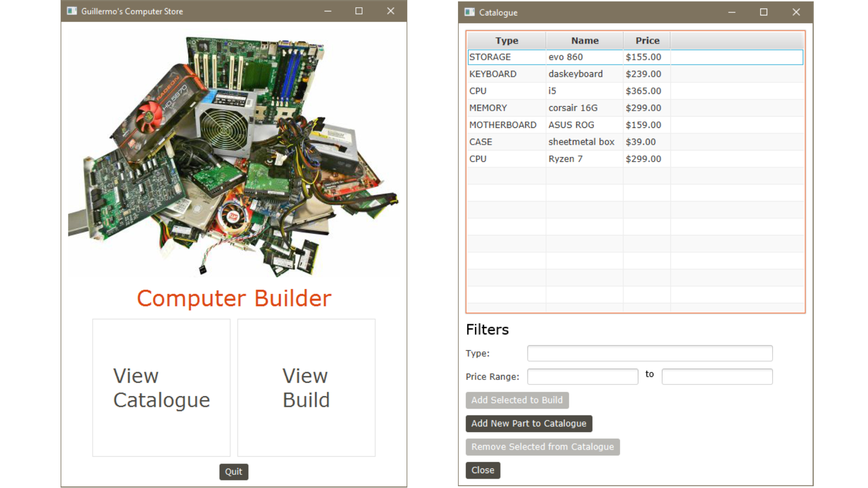Select the $239.00 price cell
The width and height of the screenshot is (868, 488).
click(647, 74)
